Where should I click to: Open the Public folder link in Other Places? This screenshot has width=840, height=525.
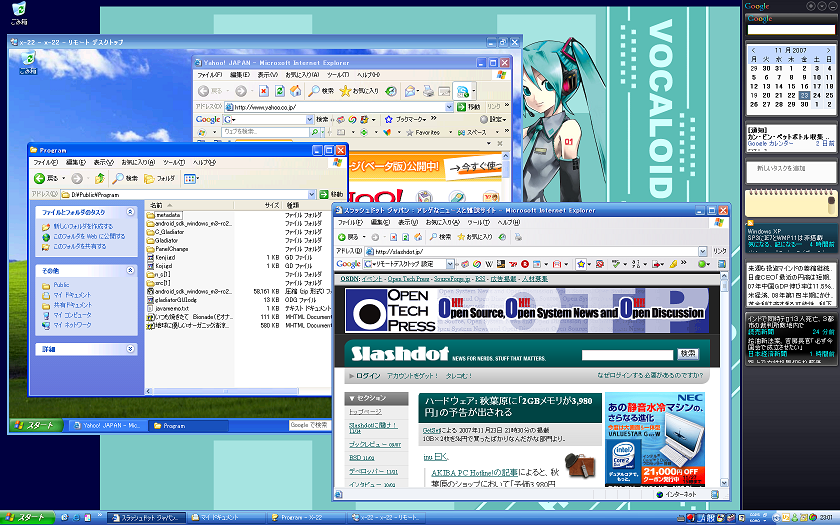pyautogui.click(x=61, y=285)
